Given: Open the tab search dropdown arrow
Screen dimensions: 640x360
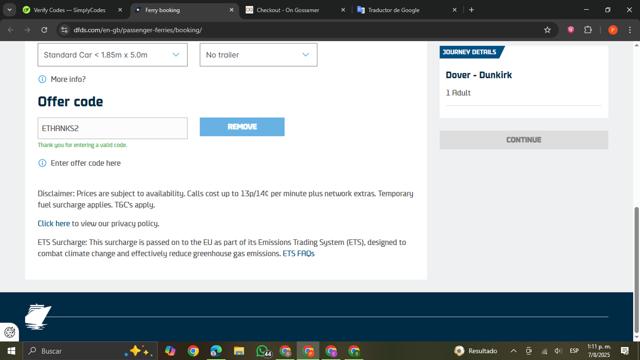Looking at the screenshot, I should (9, 10).
